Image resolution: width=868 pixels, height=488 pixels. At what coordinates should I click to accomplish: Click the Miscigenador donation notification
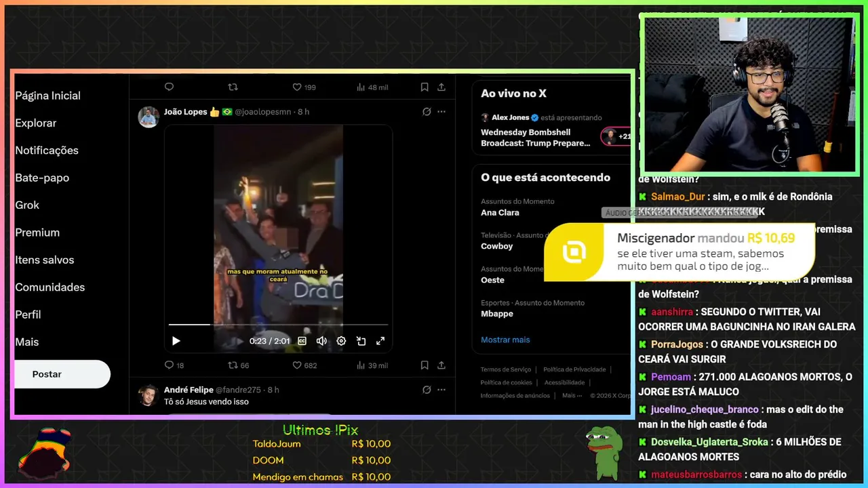point(679,251)
